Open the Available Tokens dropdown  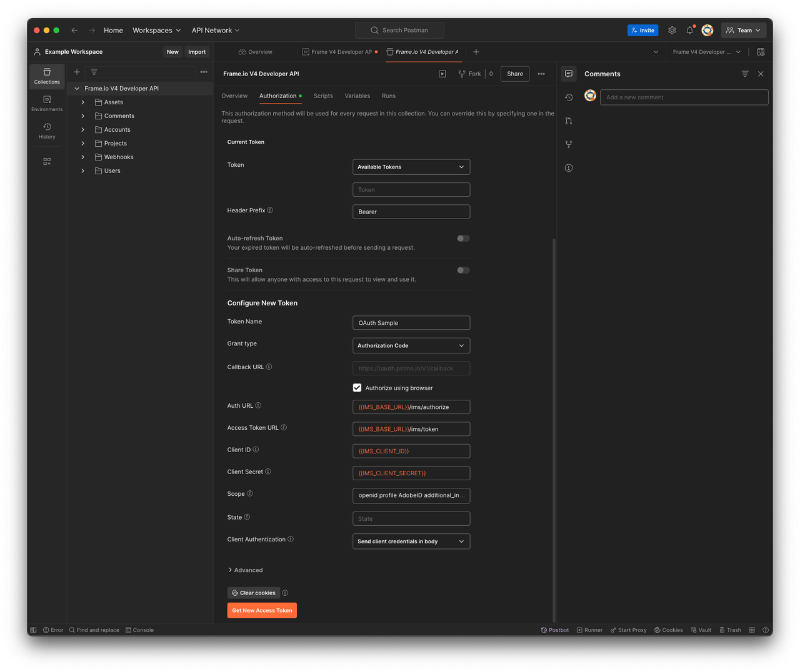[411, 167]
